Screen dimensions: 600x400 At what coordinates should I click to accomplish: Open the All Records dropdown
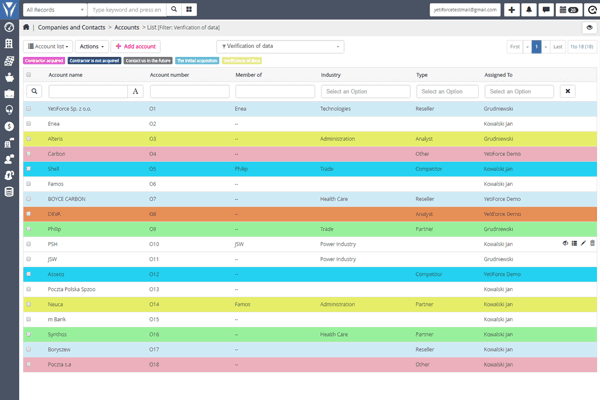coord(53,9)
